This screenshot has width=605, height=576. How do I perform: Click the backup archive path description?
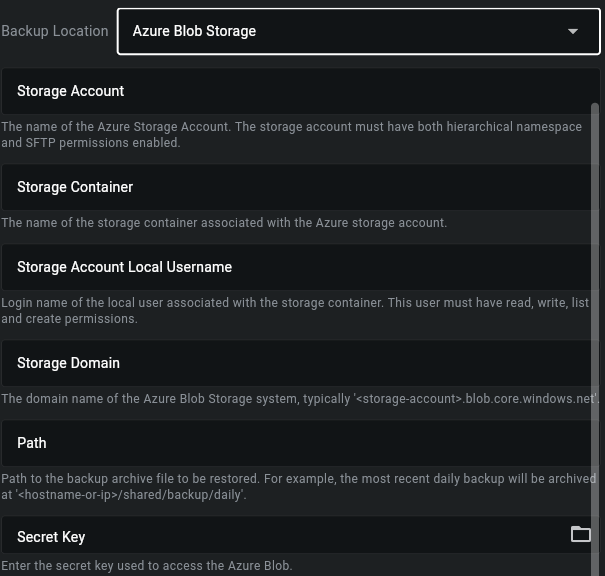tap(299, 486)
